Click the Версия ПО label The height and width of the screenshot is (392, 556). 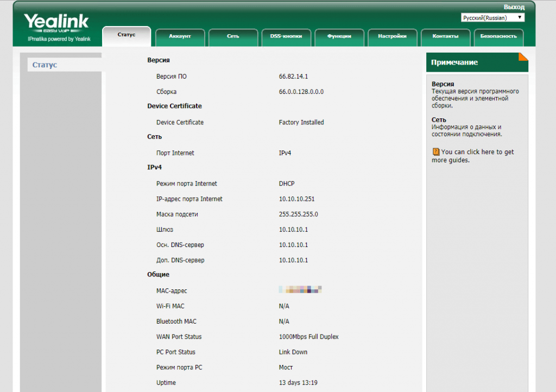(x=171, y=77)
